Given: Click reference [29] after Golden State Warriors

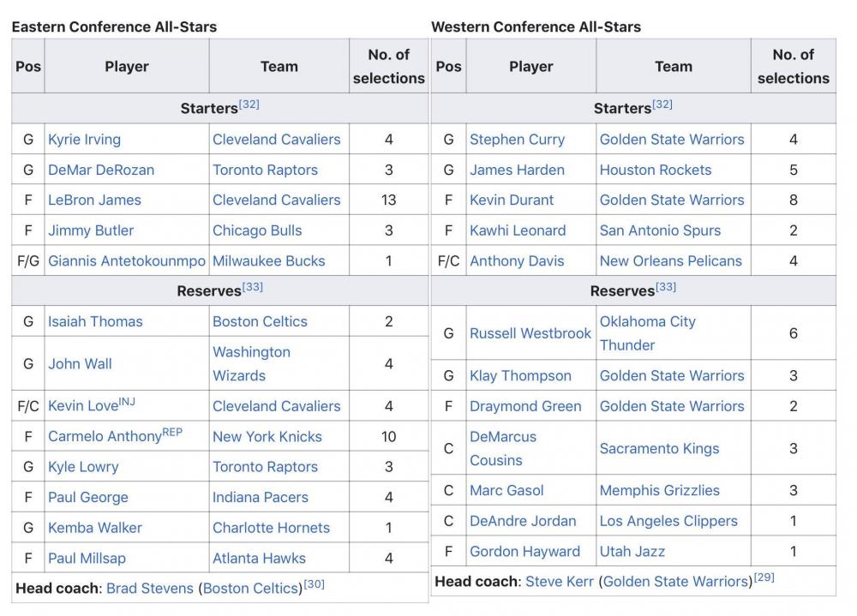Looking at the screenshot, I should (x=764, y=577).
